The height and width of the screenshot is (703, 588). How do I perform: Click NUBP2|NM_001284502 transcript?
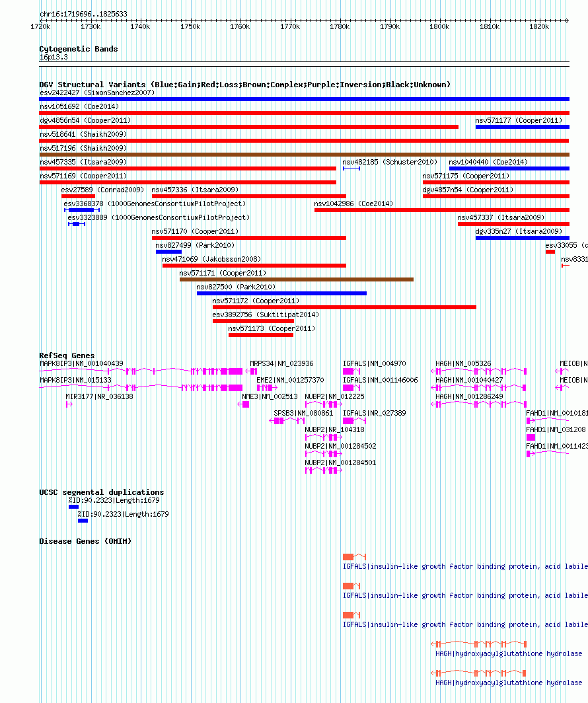324,454
